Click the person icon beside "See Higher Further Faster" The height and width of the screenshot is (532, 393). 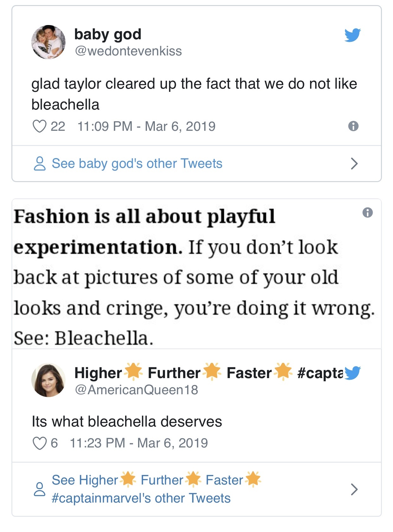click(40, 489)
